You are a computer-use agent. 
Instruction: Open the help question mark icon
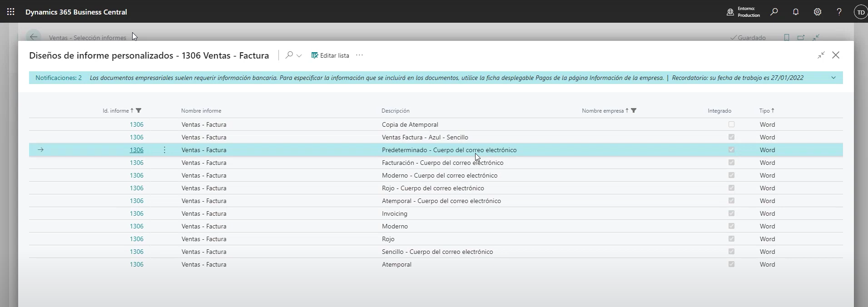(x=839, y=12)
